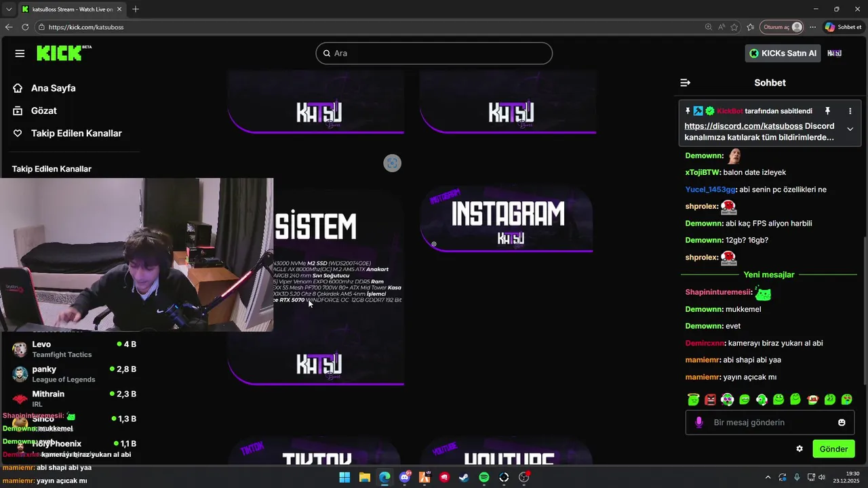Open the discord.com/katsuboss link
Screen dimensions: 868x488
point(743,126)
